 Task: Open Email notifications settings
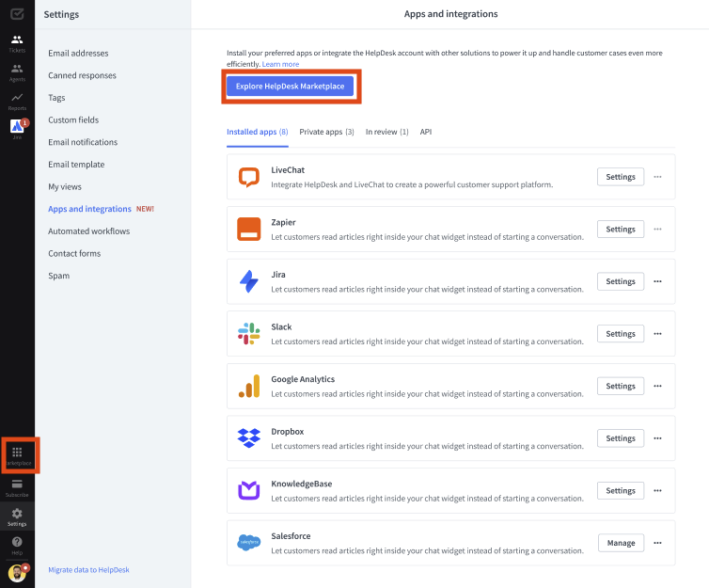click(x=83, y=142)
